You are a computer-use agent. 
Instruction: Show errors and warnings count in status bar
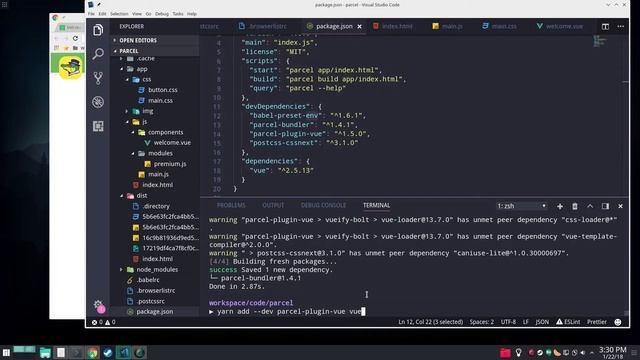[104, 322]
